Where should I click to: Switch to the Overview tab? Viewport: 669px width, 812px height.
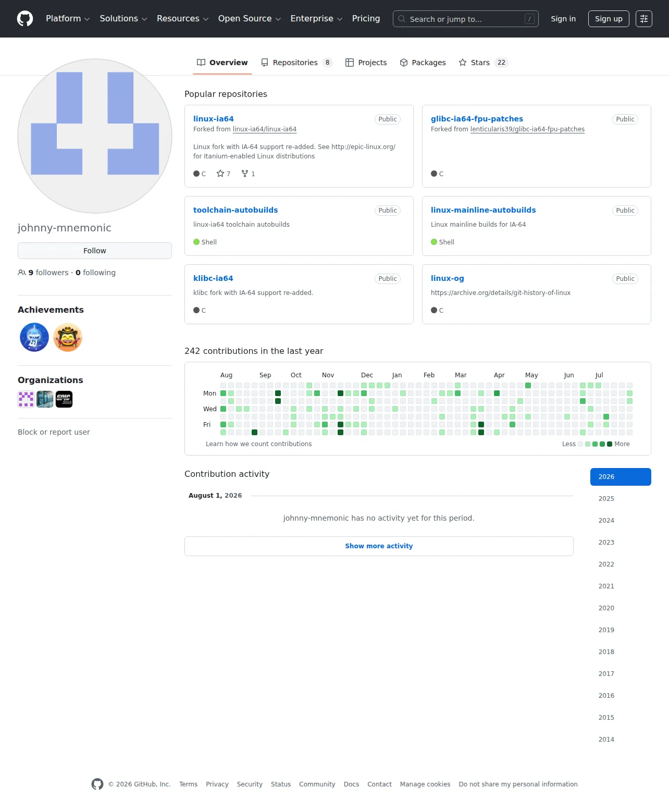click(222, 63)
